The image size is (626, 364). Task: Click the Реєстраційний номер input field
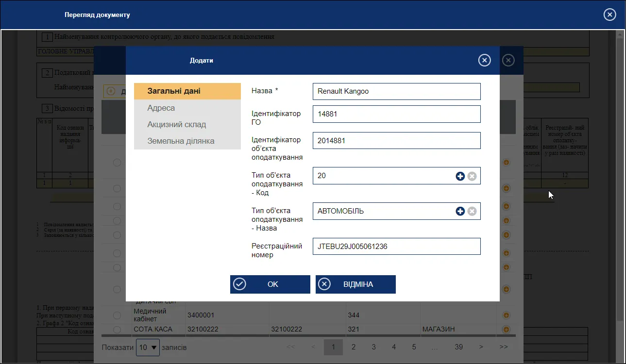397,247
